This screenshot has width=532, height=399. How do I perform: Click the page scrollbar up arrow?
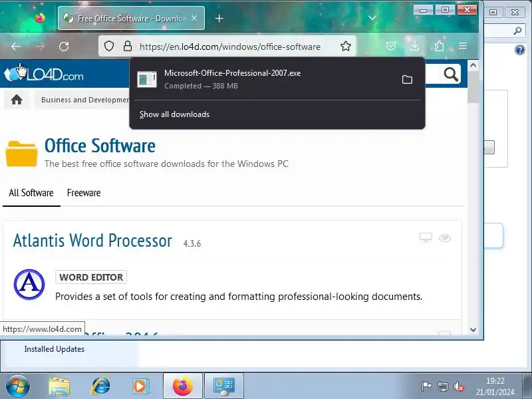tap(473, 65)
